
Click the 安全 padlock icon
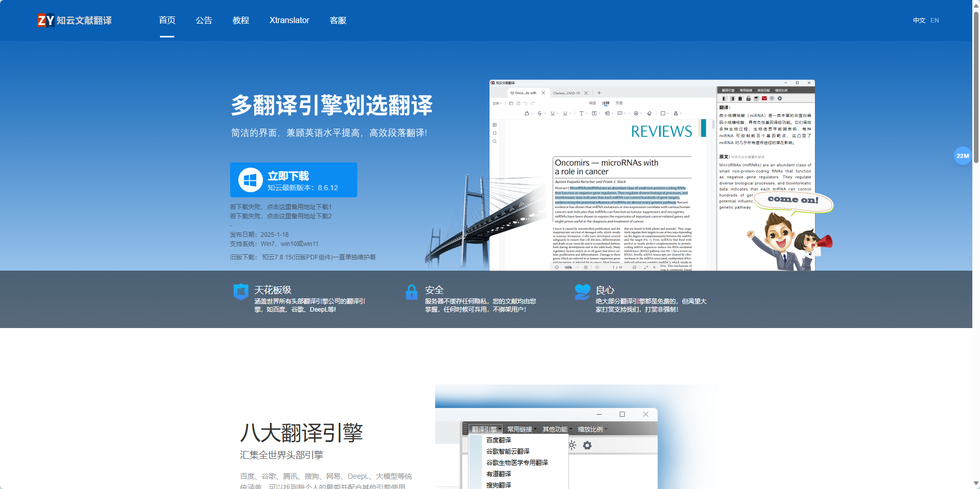click(412, 292)
